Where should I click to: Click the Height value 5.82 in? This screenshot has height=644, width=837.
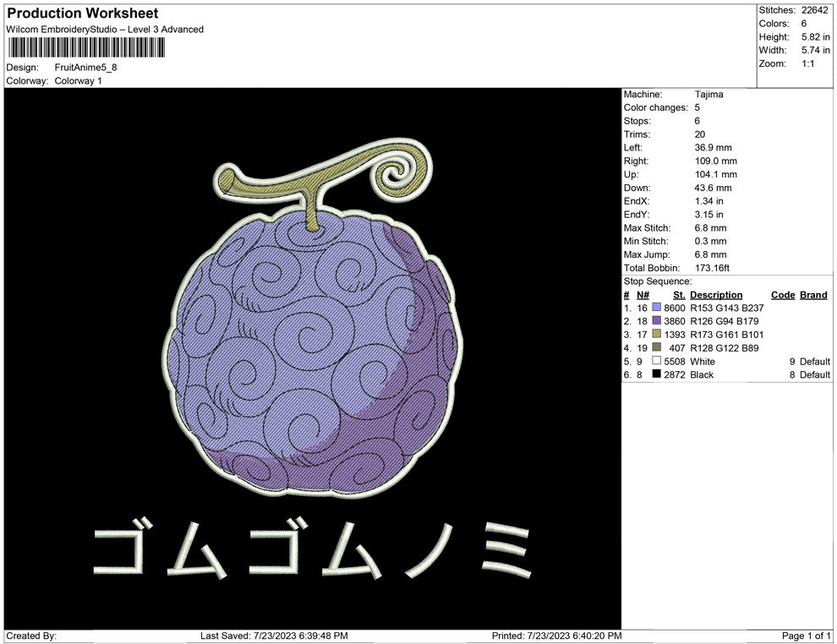coord(816,37)
